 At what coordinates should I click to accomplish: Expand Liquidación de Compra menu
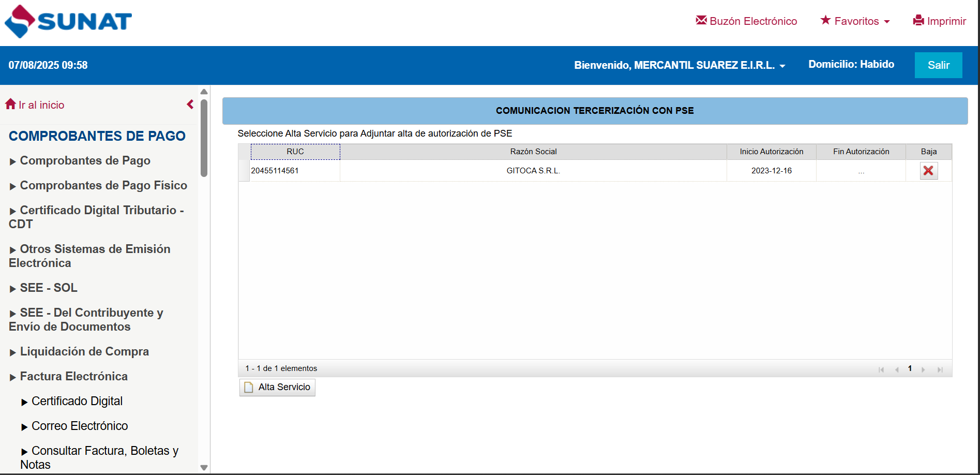click(x=79, y=352)
